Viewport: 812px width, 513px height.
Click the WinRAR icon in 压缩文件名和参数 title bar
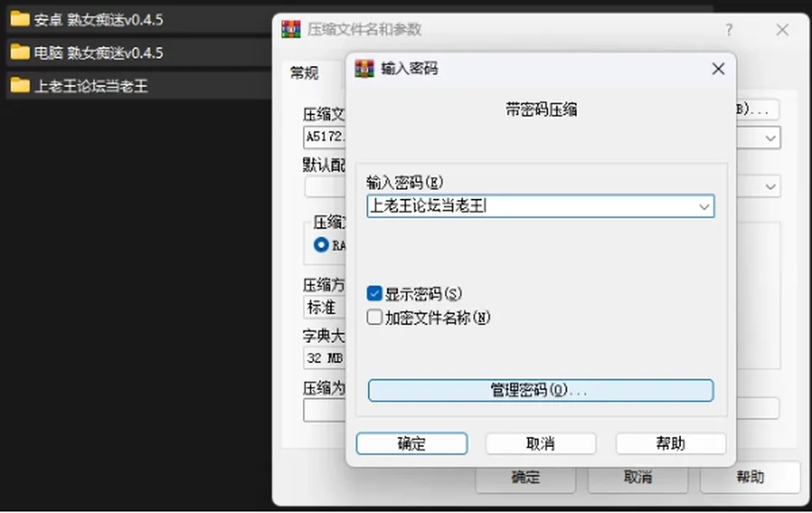click(291, 29)
